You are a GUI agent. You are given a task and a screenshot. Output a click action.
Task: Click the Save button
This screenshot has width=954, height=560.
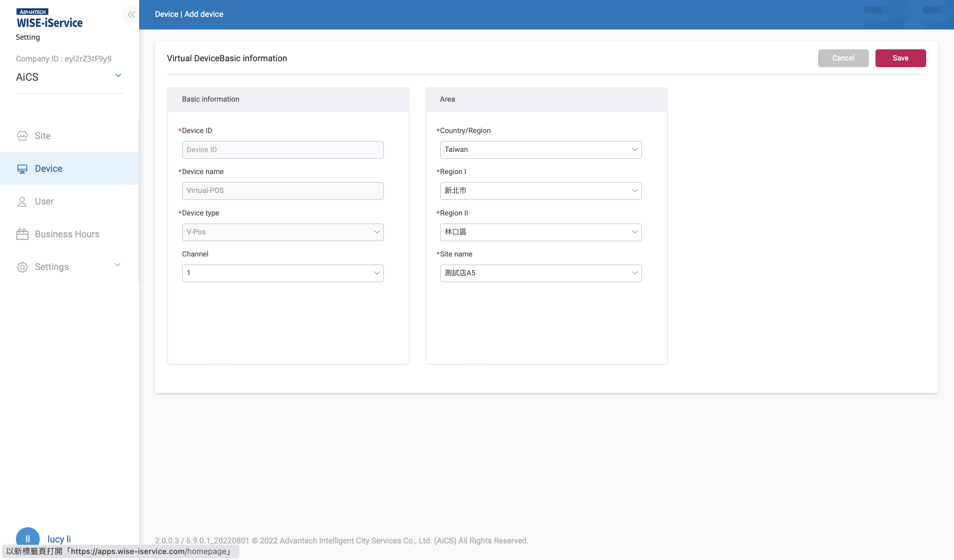click(x=900, y=58)
